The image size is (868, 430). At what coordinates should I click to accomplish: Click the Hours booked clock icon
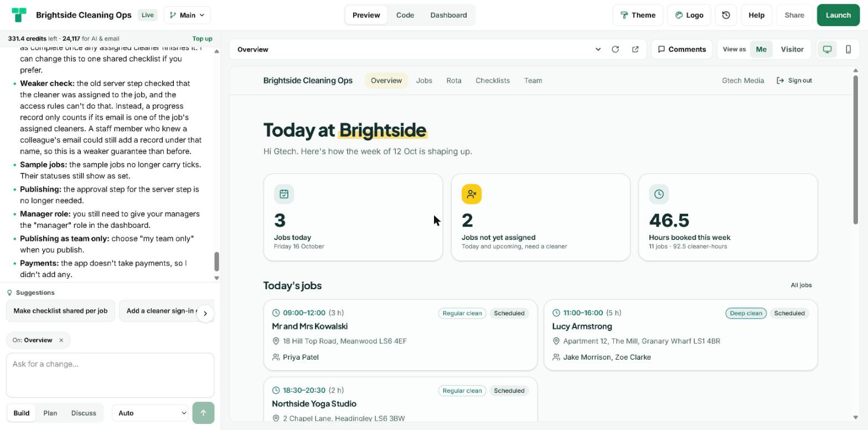pos(659,194)
